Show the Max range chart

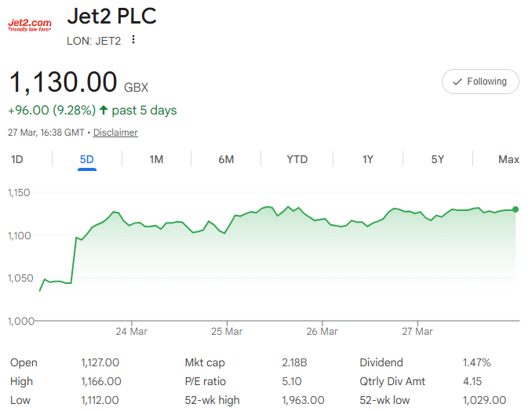click(x=508, y=159)
